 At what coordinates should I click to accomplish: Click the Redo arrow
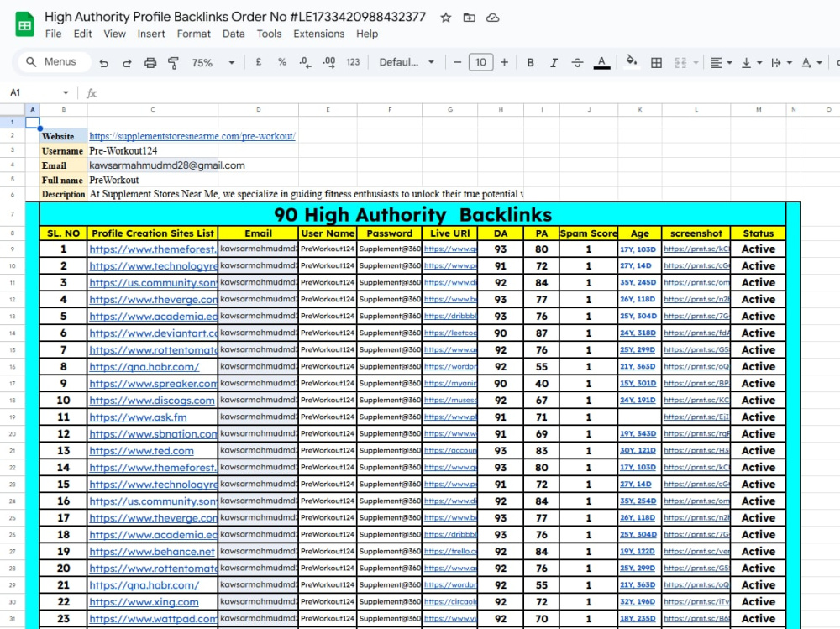pos(127,63)
